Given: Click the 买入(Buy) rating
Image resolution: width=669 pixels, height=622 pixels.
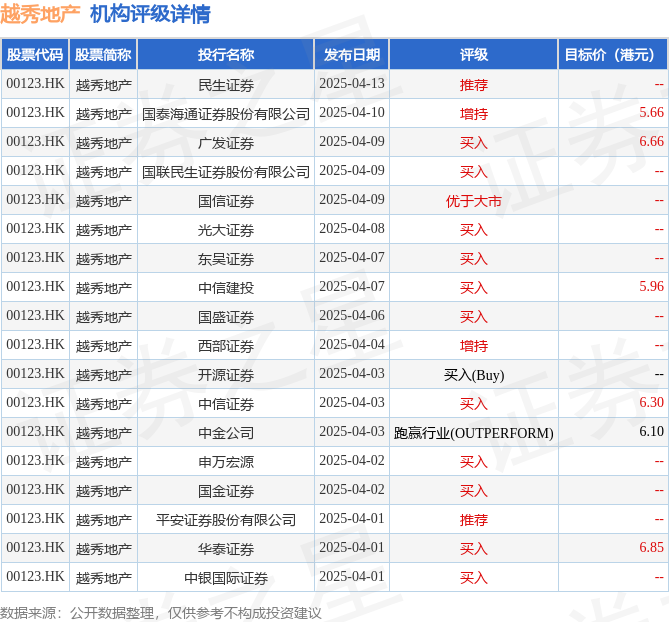Looking at the screenshot, I should coord(474,375).
